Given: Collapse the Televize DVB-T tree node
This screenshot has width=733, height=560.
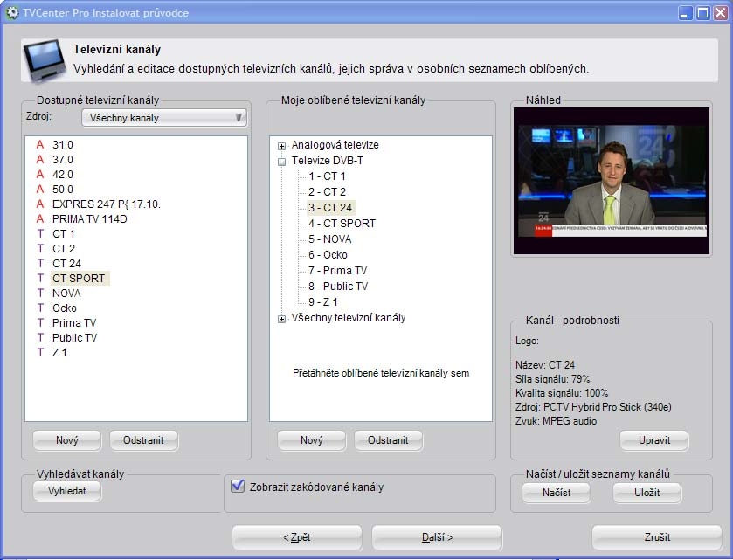Looking at the screenshot, I should [x=281, y=162].
